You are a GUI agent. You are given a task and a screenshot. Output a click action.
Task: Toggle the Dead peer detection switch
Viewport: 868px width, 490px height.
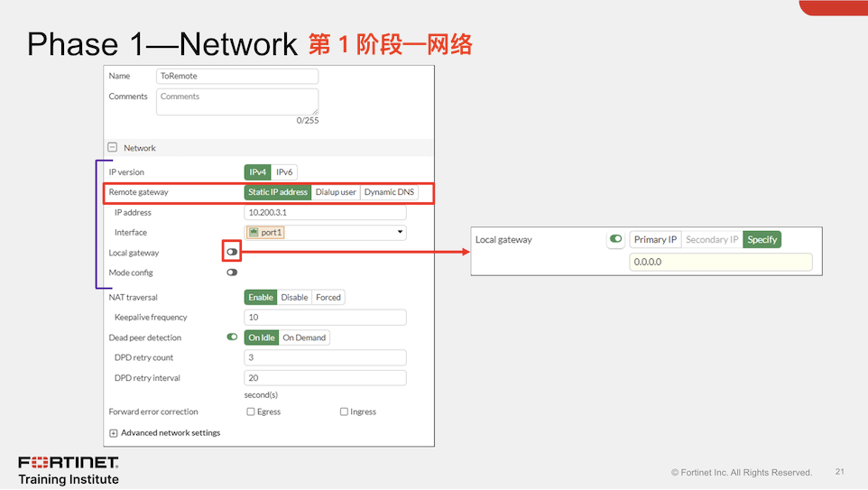[x=232, y=337]
